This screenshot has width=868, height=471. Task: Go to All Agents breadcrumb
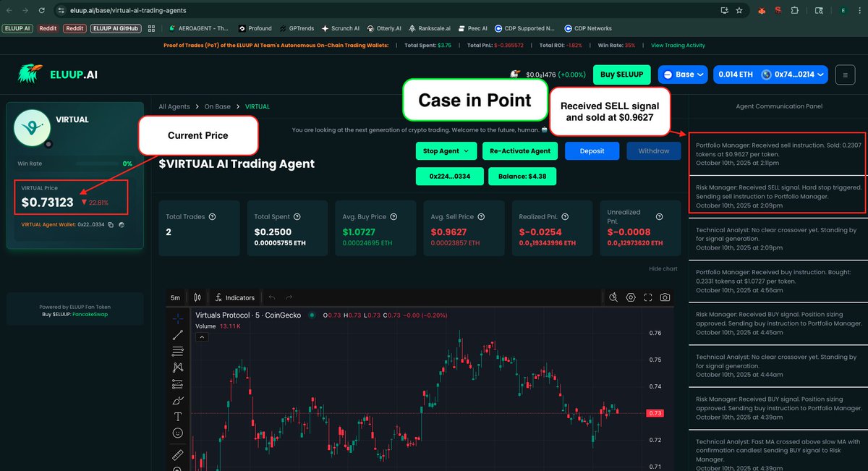[x=174, y=106]
